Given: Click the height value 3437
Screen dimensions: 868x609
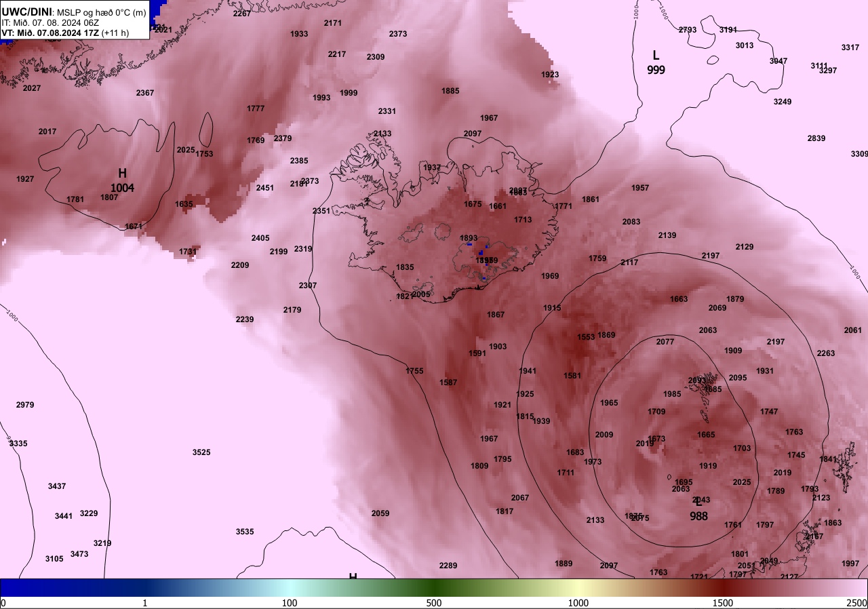Looking at the screenshot, I should 57,486.
